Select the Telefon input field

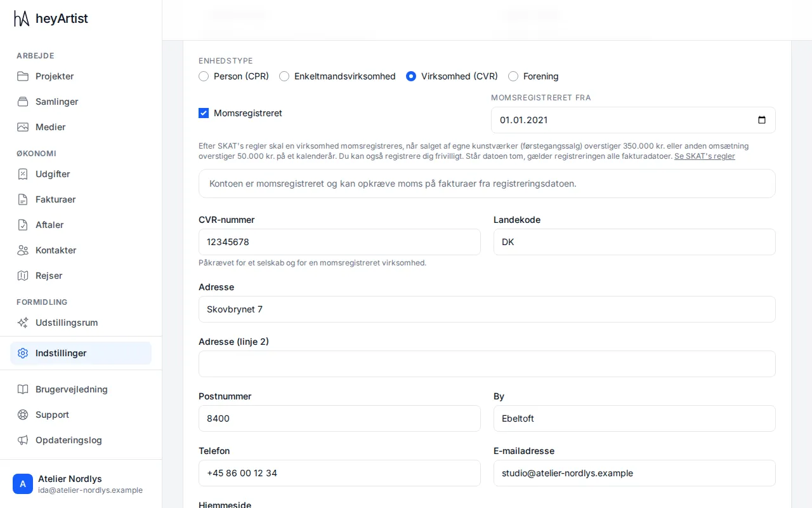click(x=339, y=473)
